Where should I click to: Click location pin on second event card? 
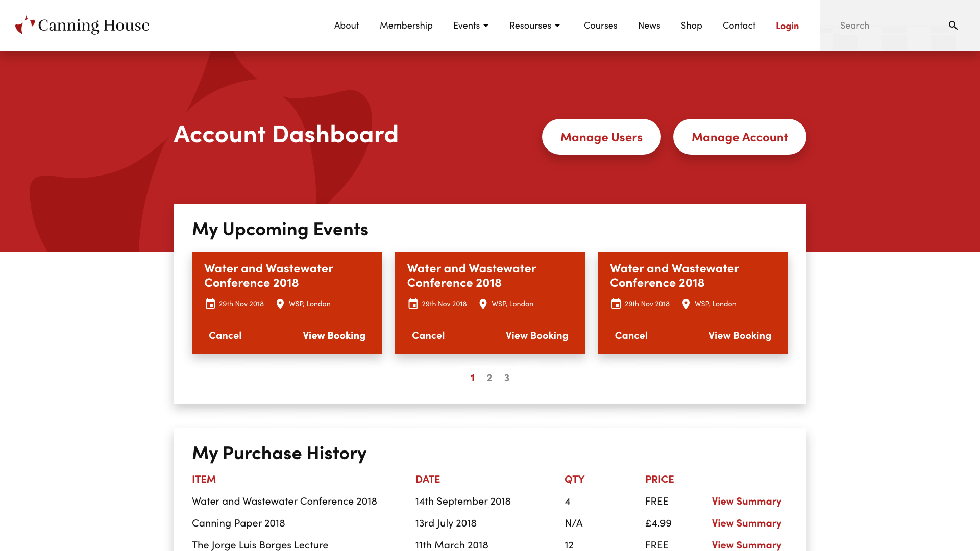[483, 304]
